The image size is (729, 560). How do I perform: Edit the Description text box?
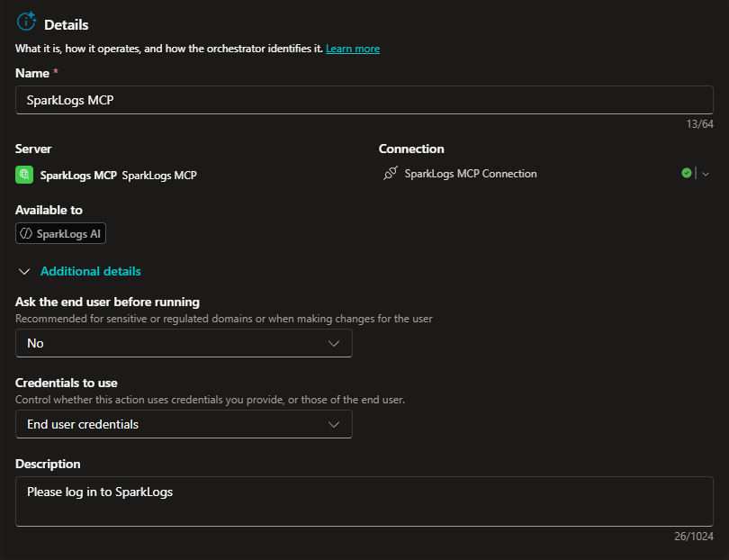[364, 501]
